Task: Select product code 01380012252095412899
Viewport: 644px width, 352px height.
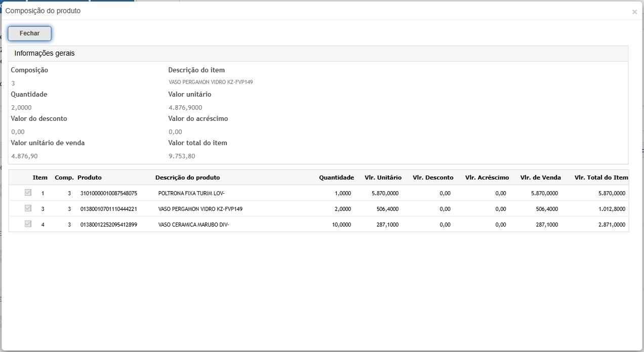Action: pyautogui.click(x=109, y=225)
